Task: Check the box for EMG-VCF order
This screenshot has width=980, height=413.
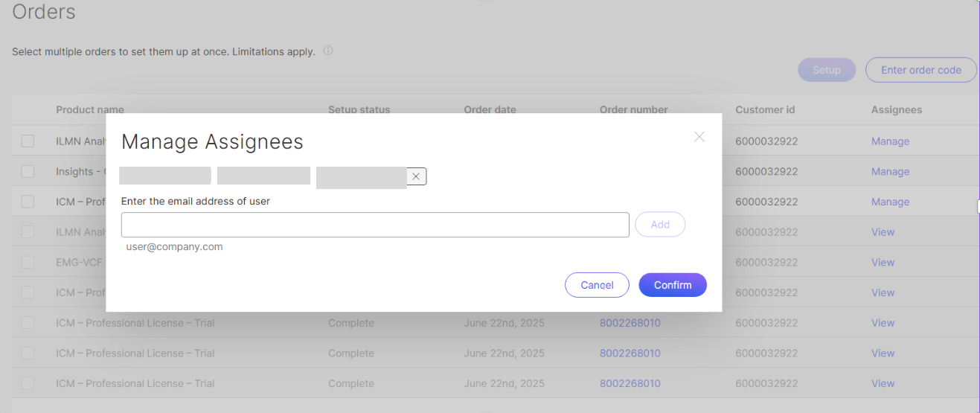Action: pyautogui.click(x=28, y=262)
